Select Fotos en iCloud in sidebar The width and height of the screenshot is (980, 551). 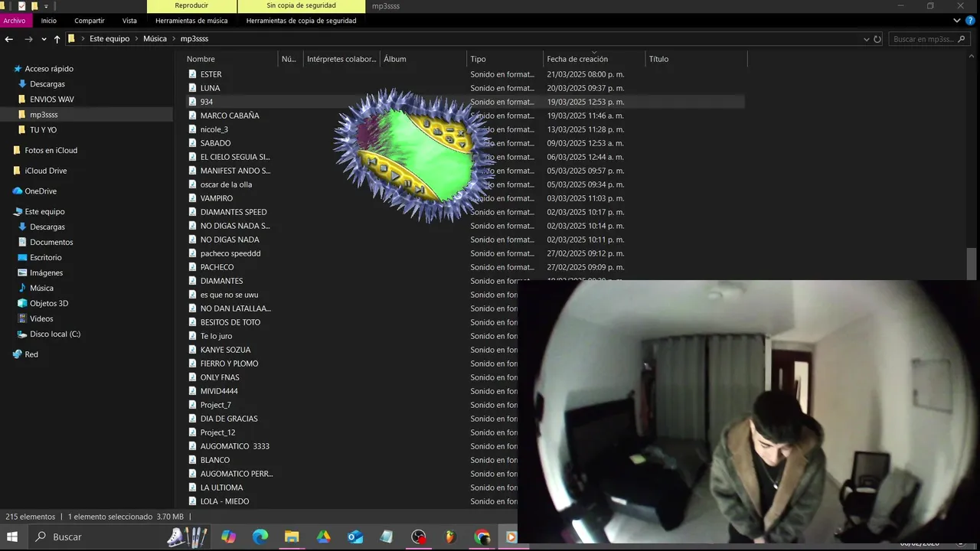51,151
